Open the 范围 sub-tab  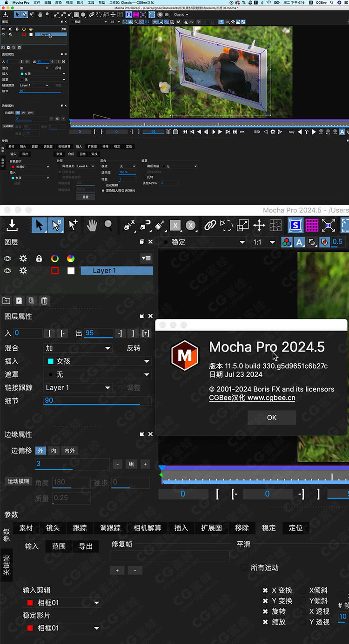59,546
